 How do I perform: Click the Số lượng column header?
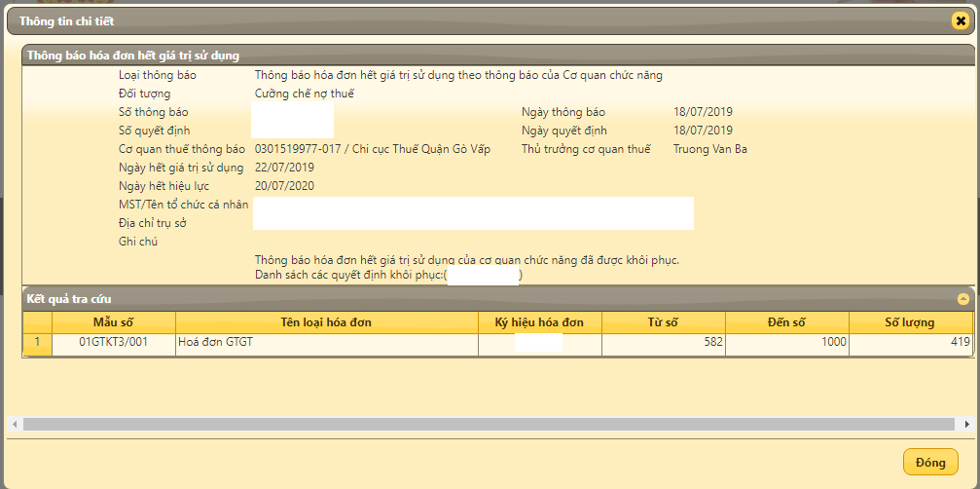tap(911, 322)
